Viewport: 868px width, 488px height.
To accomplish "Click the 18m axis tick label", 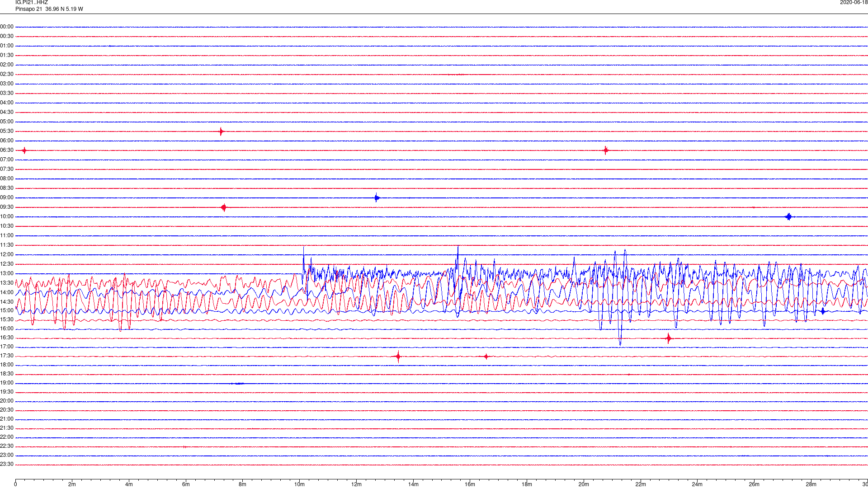I will pyautogui.click(x=527, y=484).
